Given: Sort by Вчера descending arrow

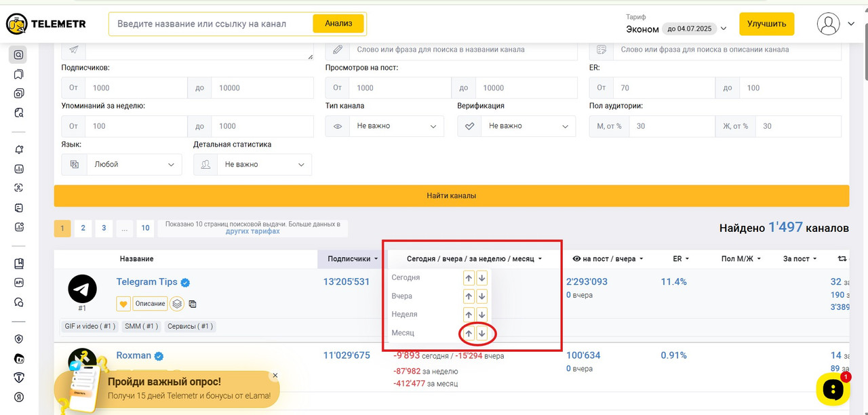Looking at the screenshot, I should pos(481,296).
